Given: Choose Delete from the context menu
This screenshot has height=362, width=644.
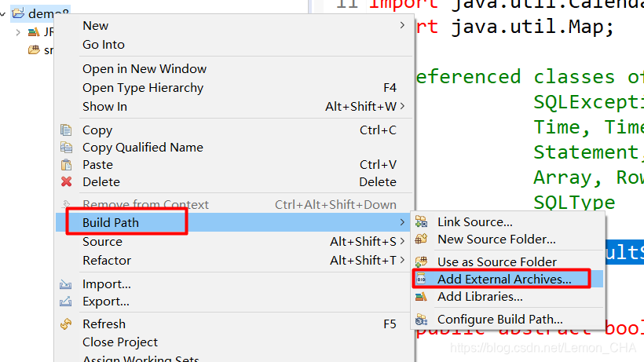Looking at the screenshot, I should (234, 182).
